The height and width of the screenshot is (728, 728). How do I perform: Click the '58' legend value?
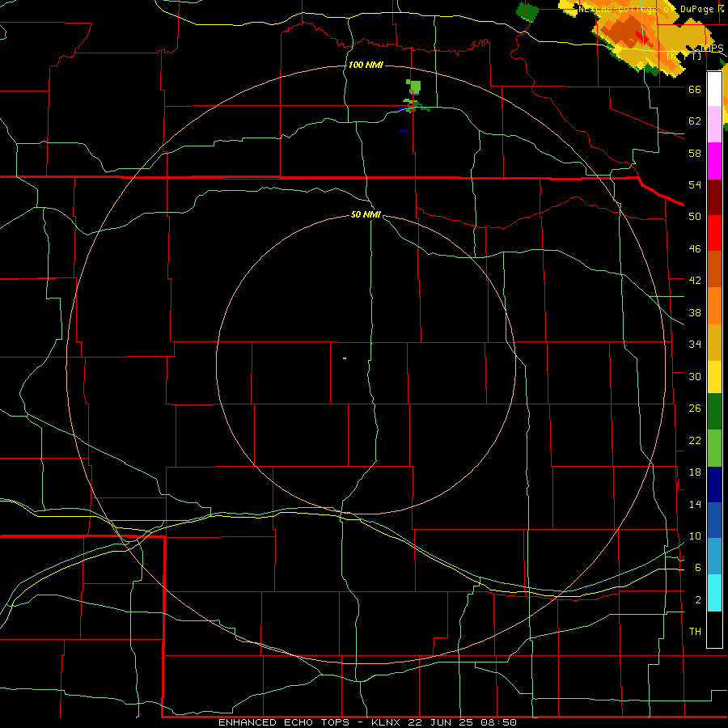[695, 153]
